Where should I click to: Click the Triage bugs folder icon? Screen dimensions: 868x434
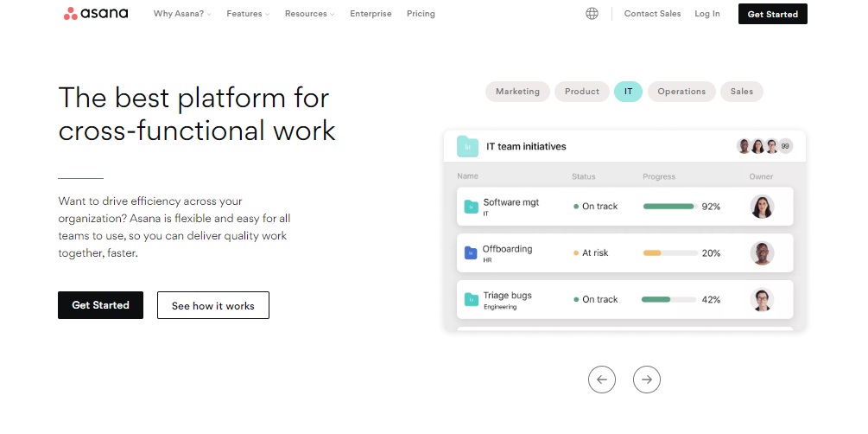pos(471,299)
